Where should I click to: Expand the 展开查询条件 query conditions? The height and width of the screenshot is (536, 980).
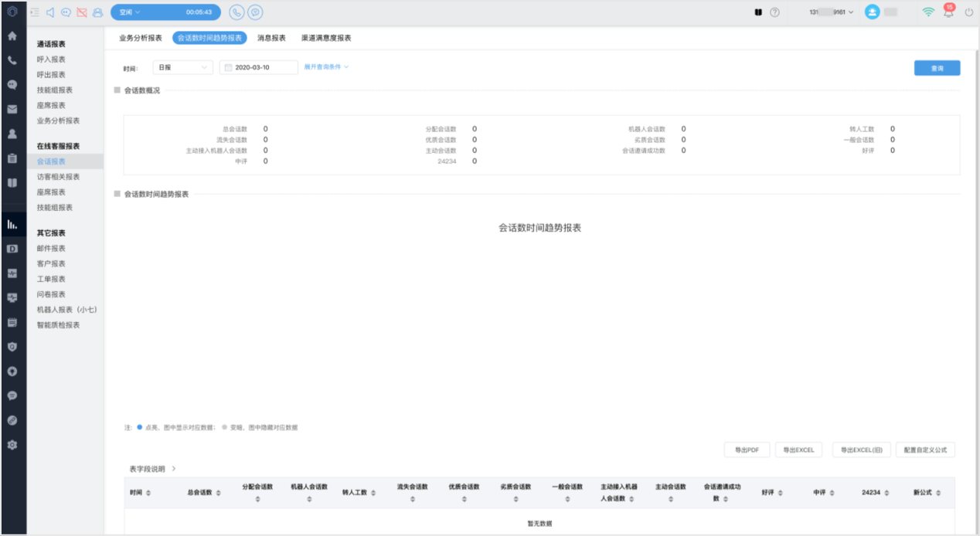(326, 67)
